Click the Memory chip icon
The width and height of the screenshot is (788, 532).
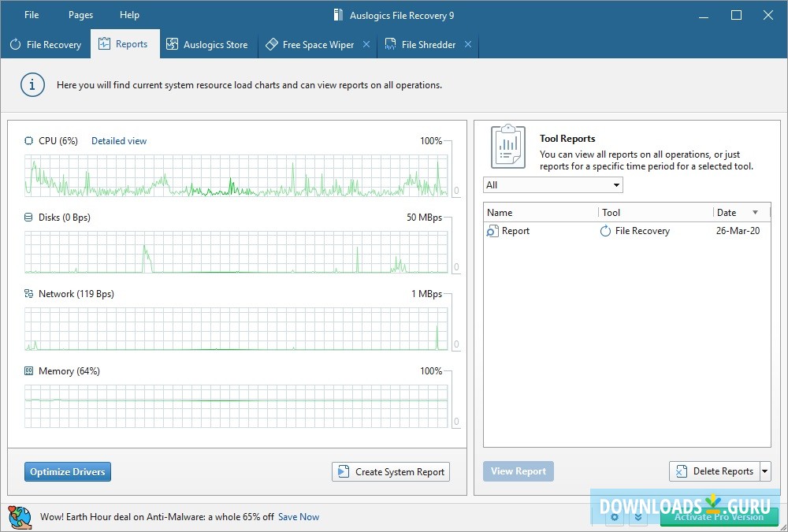pyautogui.click(x=28, y=371)
